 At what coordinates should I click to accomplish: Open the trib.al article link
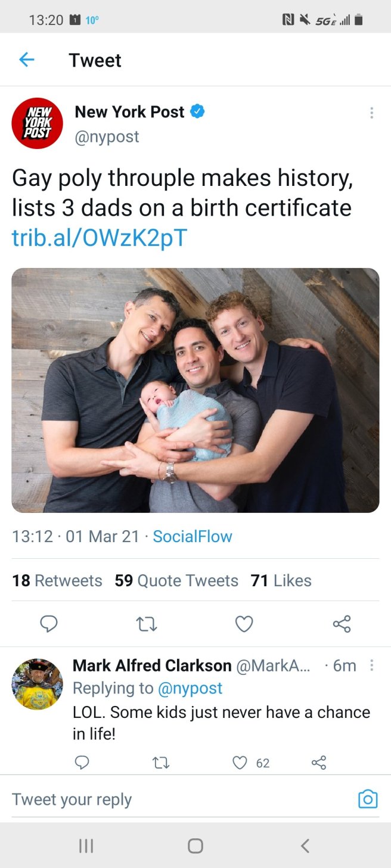coord(100,237)
